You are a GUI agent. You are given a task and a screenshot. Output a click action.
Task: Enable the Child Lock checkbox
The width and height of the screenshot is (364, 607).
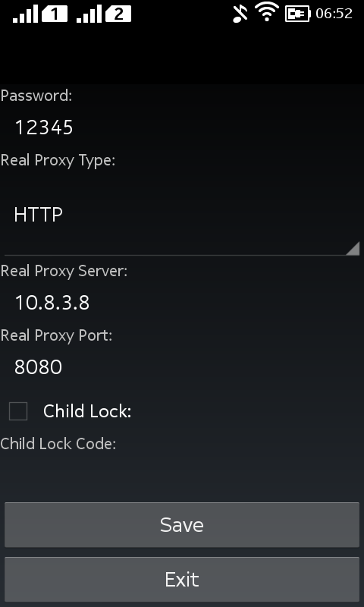click(18, 411)
